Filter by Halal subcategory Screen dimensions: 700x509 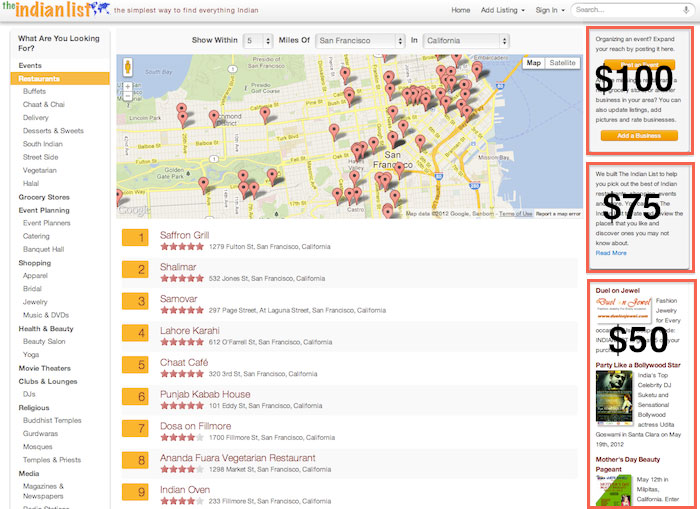pos(31,184)
